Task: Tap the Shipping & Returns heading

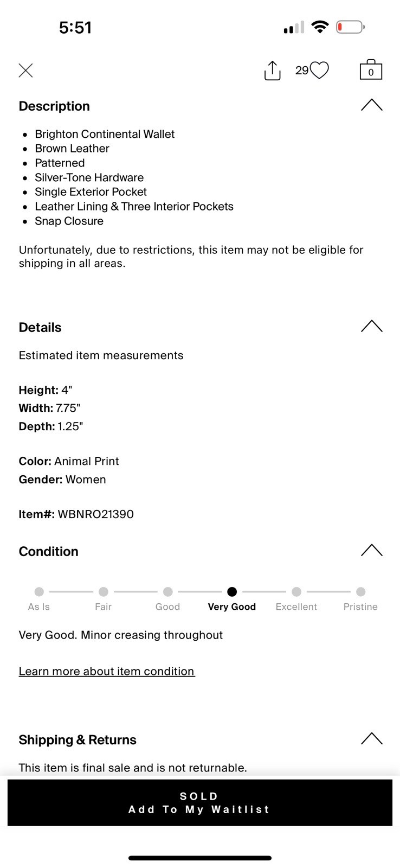Action: point(78,740)
